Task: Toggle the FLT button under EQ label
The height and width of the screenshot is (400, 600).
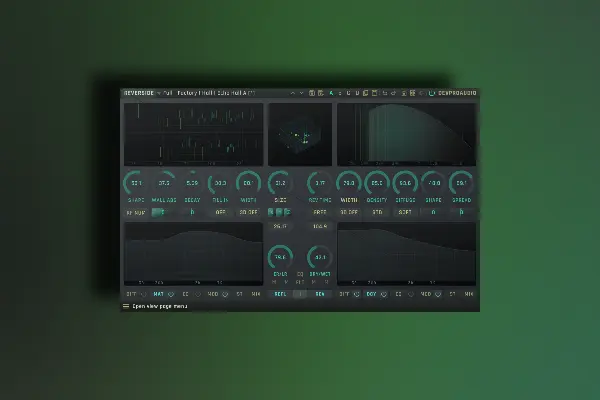Action: click(x=300, y=282)
